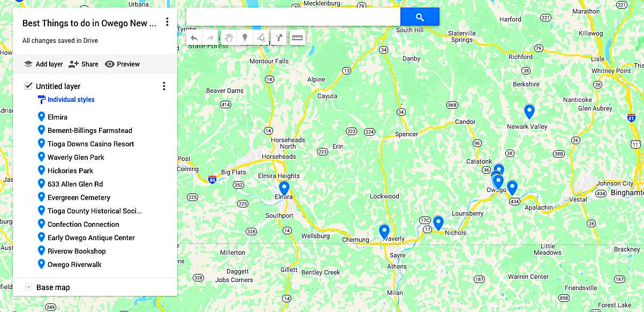Open Individual styles settings
644x312 pixels.
66,99
